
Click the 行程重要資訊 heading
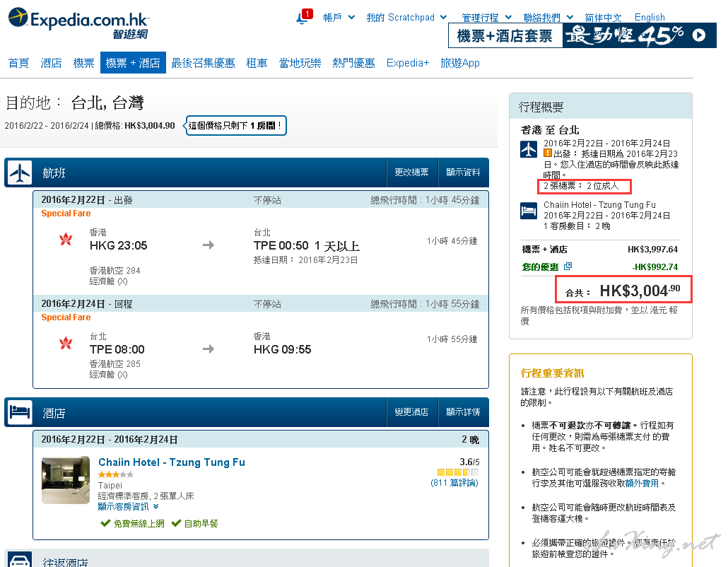tap(552, 373)
